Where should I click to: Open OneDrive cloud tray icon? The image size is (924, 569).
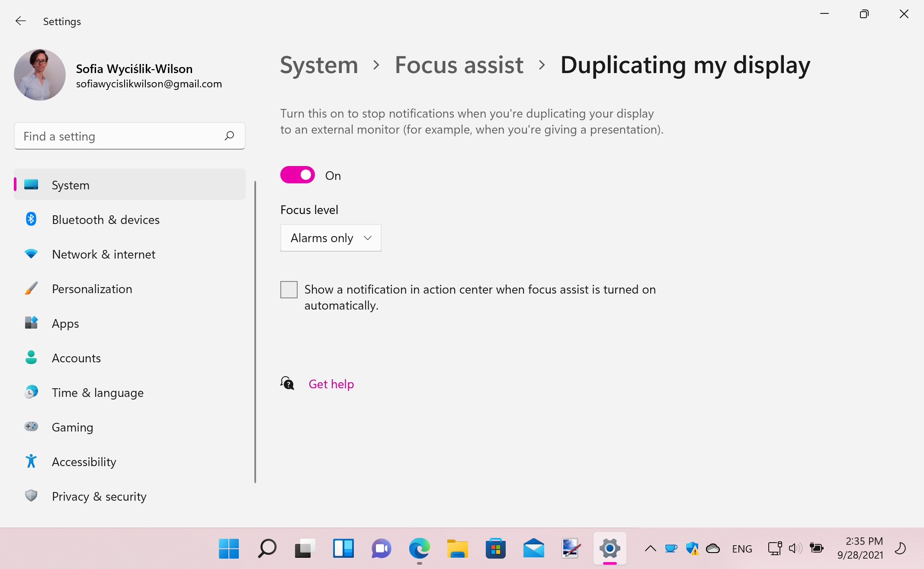pos(712,549)
